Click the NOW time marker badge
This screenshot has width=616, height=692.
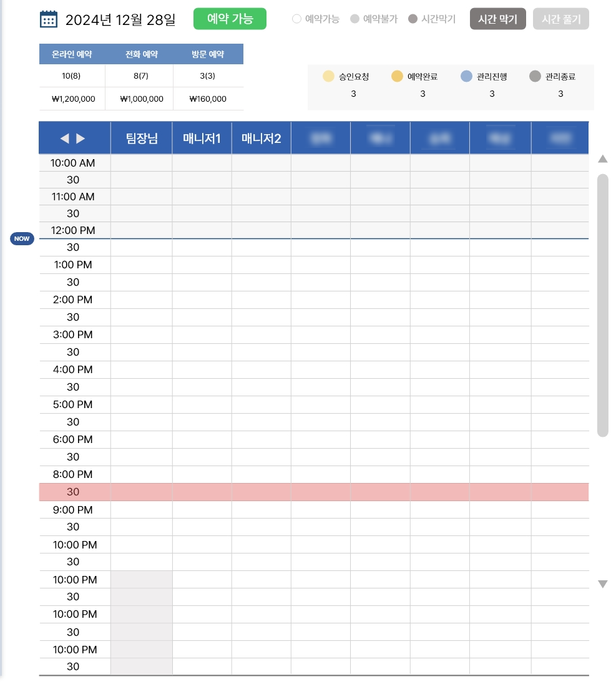pos(22,239)
